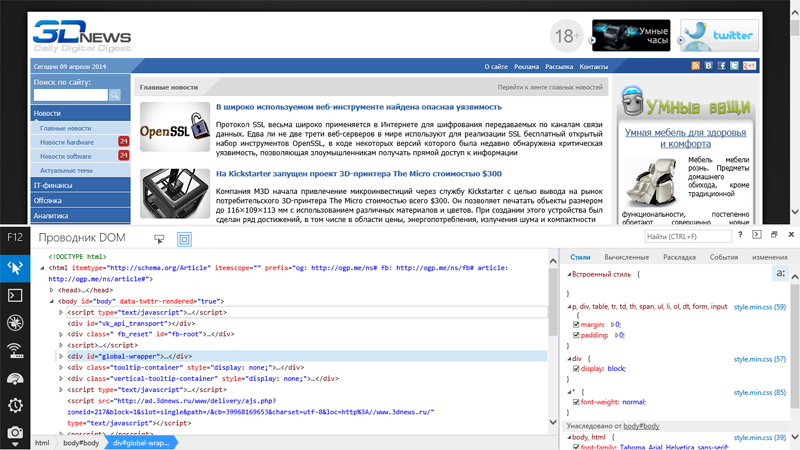Expand the fb-root div node
Image resolution: width=800 pixels, height=450 pixels.
coord(61,335)
